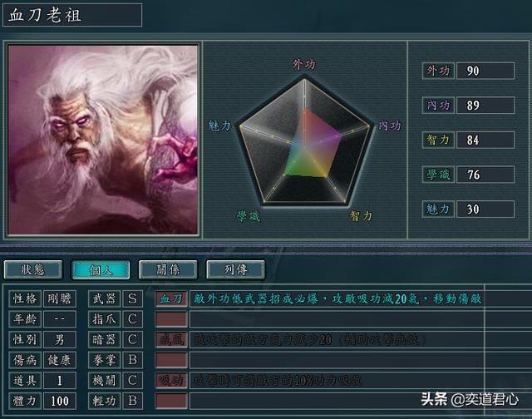Click the C grade next to 機關
532x419 pixels.
pos(133,380)
